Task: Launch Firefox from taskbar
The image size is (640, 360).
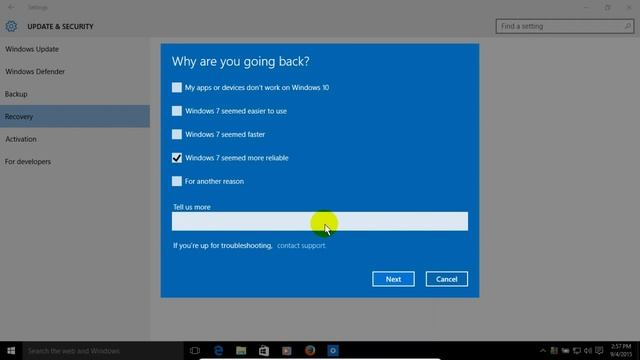Action: coord(310,351)
